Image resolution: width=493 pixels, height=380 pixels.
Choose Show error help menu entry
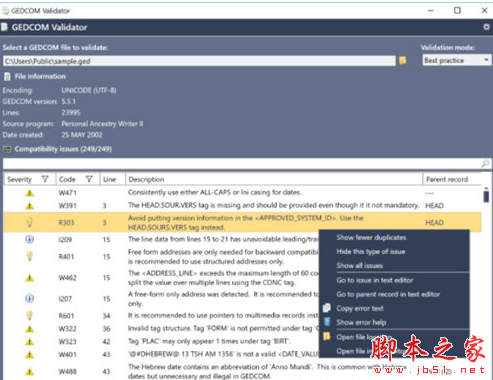361,322
